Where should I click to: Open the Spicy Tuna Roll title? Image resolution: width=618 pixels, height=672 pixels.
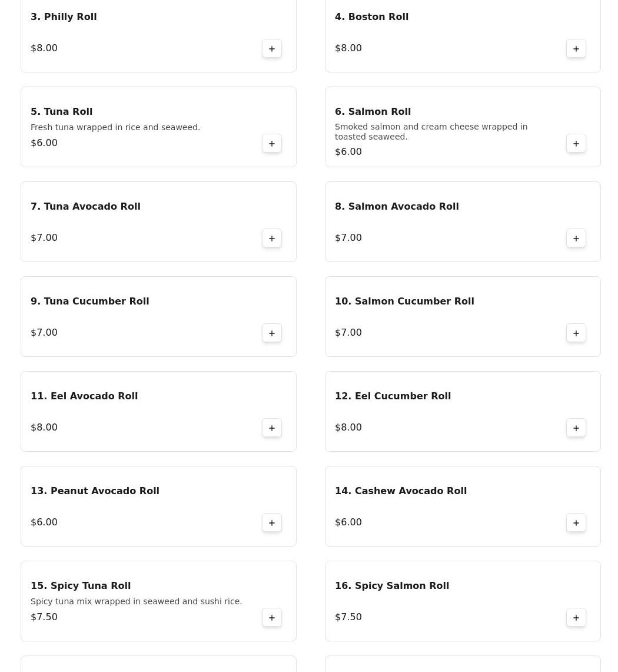point(81,586)
